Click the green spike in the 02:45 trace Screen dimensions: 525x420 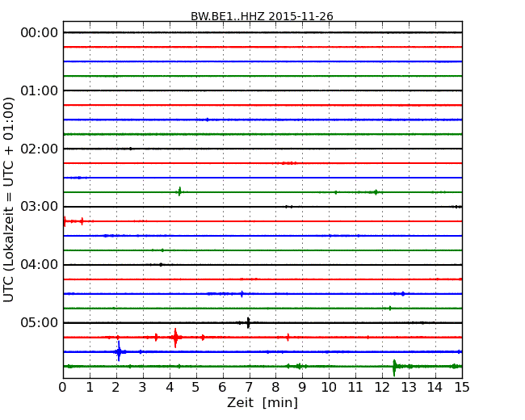(x=180, y=191)
